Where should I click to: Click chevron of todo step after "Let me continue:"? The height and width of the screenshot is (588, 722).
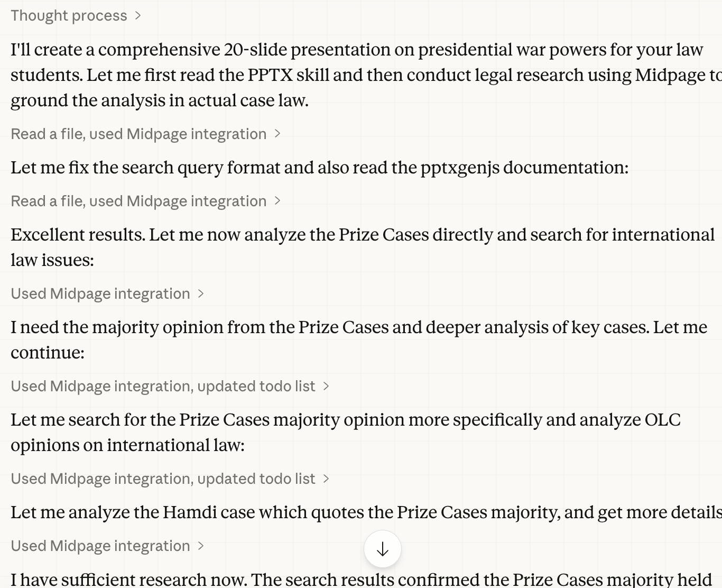click(x=326, y=387)
